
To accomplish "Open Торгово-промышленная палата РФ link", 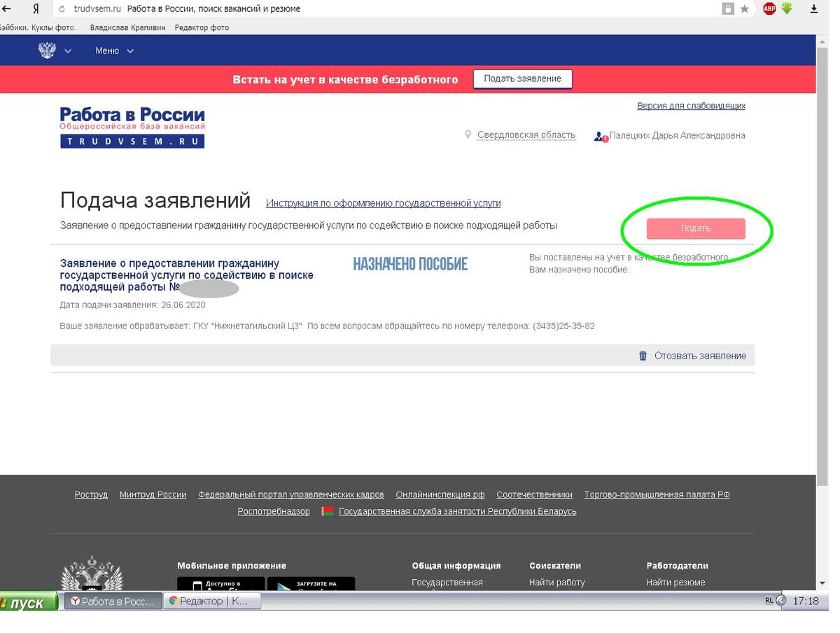I will coord(657,494).
